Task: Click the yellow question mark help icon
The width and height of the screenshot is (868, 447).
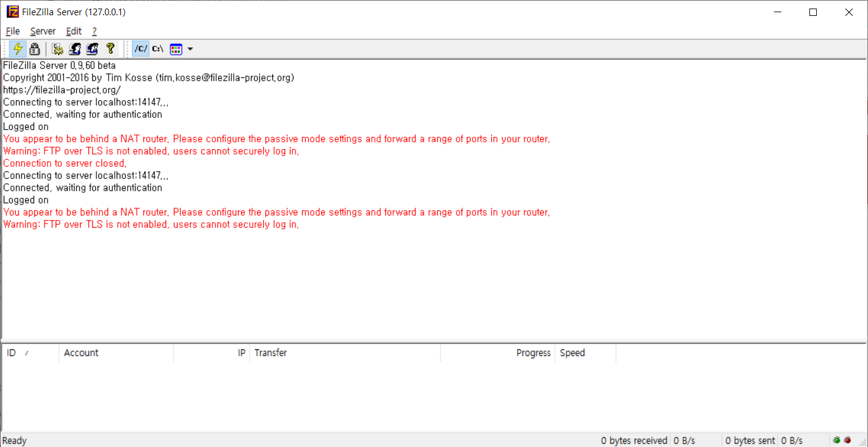Action: point(110,49)
